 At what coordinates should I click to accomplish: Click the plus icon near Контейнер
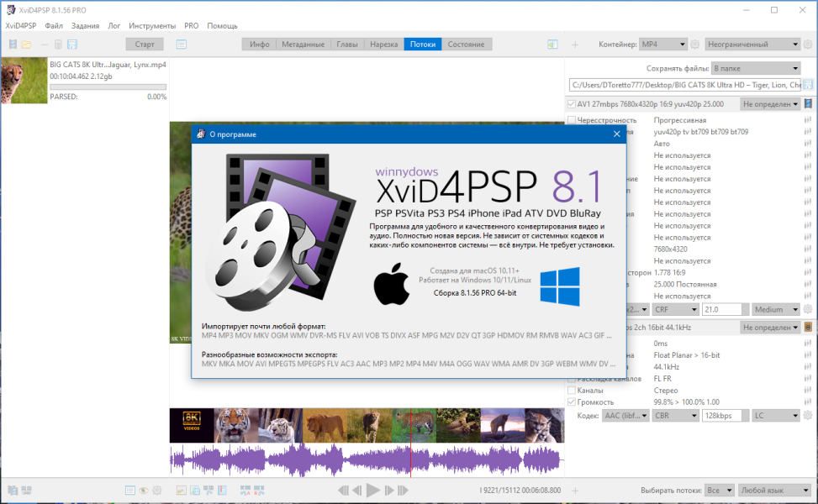point(575,45)
